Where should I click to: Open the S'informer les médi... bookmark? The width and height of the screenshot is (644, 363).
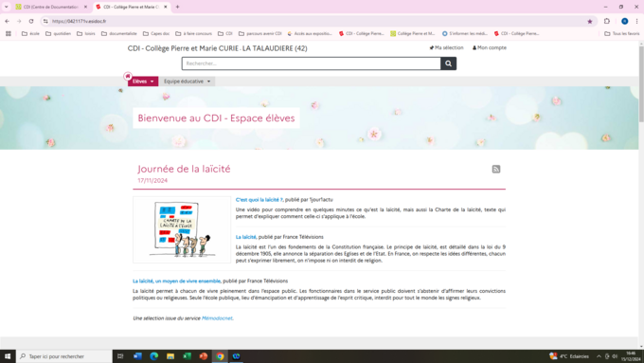464,34
